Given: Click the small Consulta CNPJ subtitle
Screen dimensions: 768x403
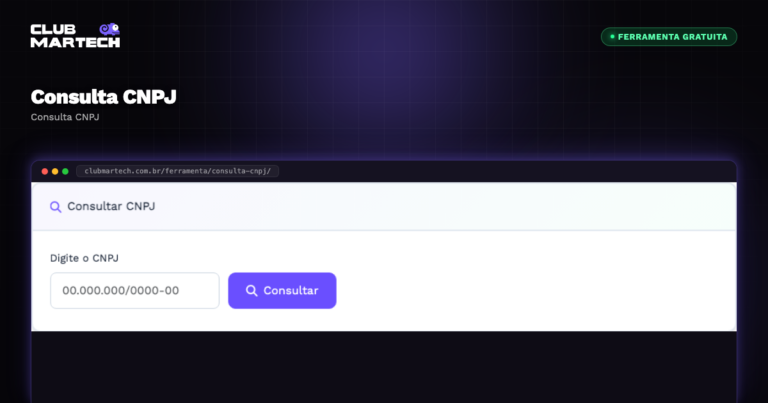Looking at the screenshot, I should pos(65,117).
